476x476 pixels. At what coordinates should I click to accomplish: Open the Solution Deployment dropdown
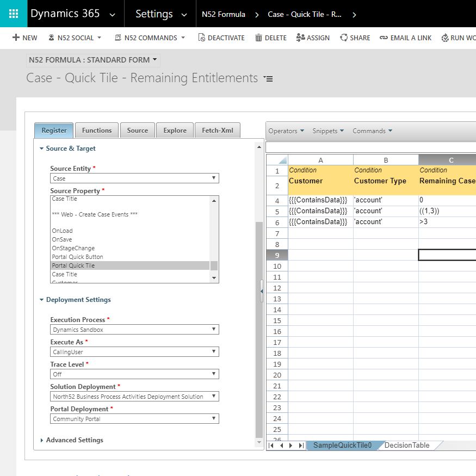pyautogui.click(x=134, y=396)
